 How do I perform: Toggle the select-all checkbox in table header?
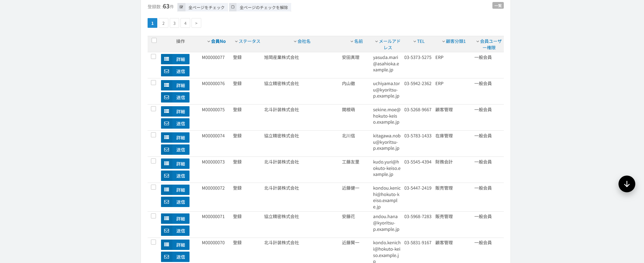[154, 41]
